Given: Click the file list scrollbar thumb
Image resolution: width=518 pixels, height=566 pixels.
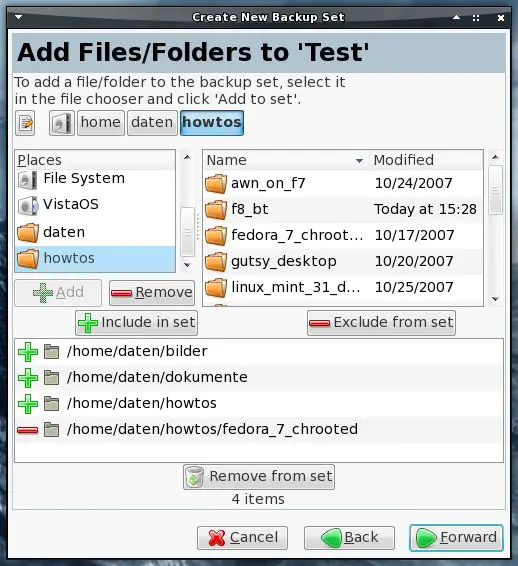Looking at the screenshot, I should [x=496, y=190].
